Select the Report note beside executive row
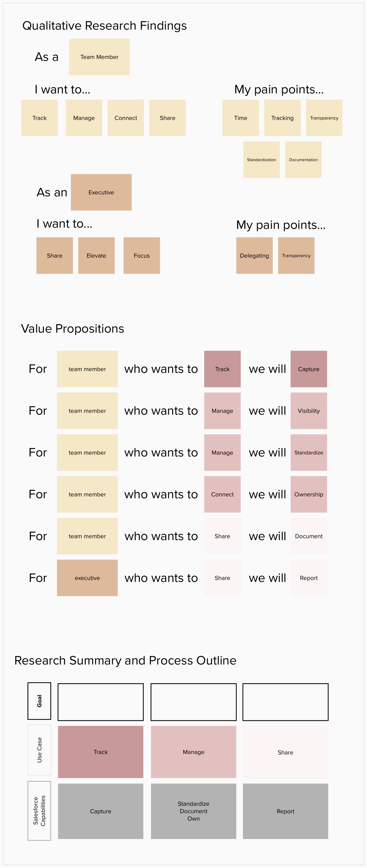367x868 pixels. coord(308,578)
